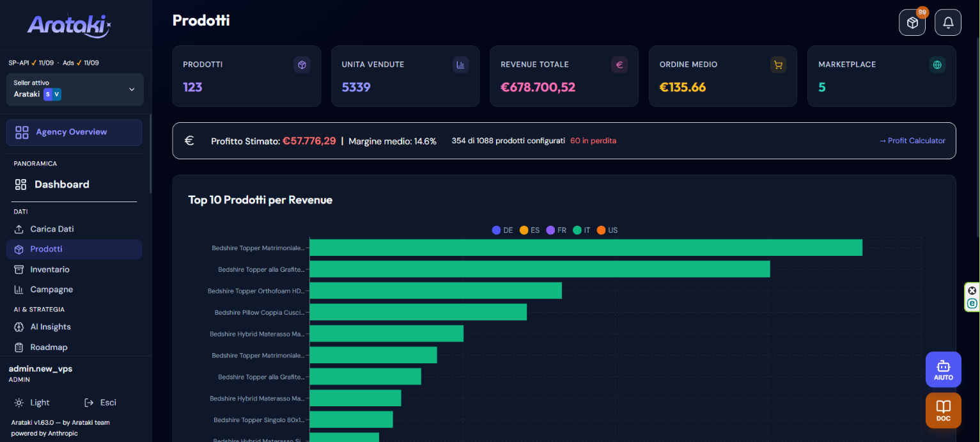The image size is (980, 442).
Task: Click the Arataki logo
Action: (x=69, y=26)
